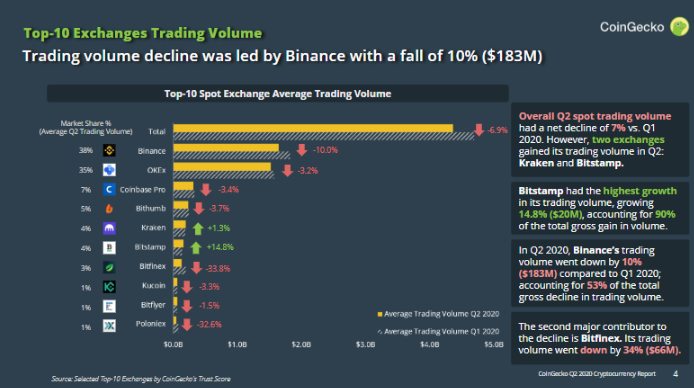Click the yellow Q2 2020 legend swatch

point(380,315)
